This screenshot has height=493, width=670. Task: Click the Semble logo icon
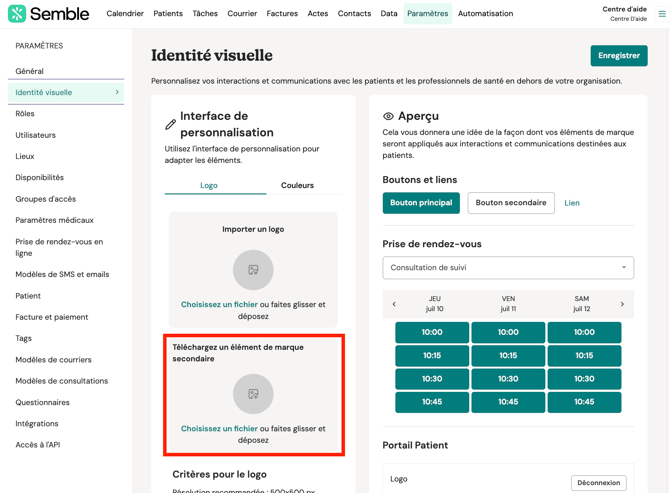point(17,14)
